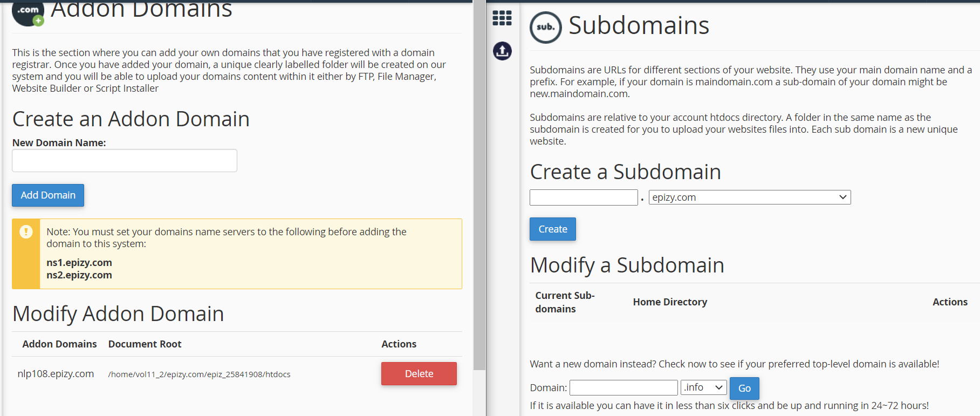Click the Create subdomain button
The height and width of the screenshot is (416, 980).
(x=552, y=229)
